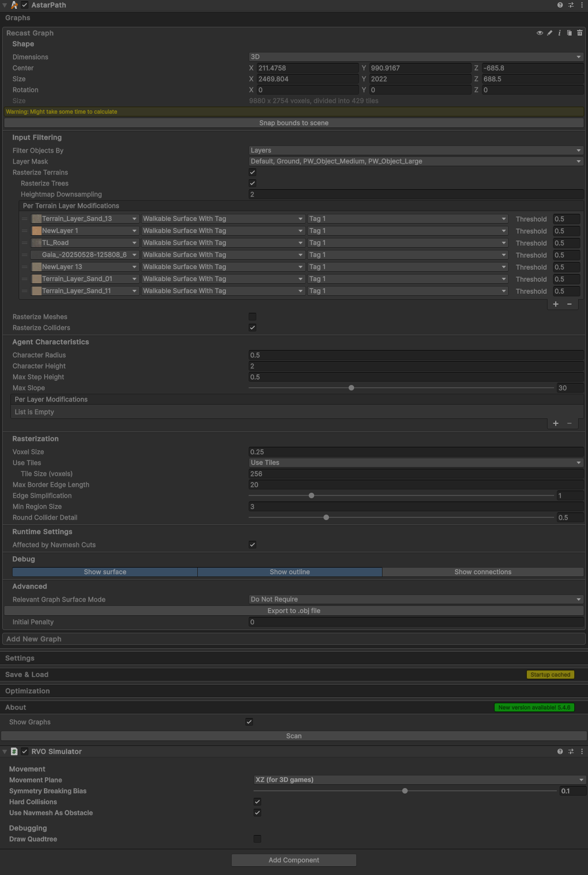The image size is (588, 875).
Task: Toggle Recast Graph visibility eye icon
Action: (540, 33)
